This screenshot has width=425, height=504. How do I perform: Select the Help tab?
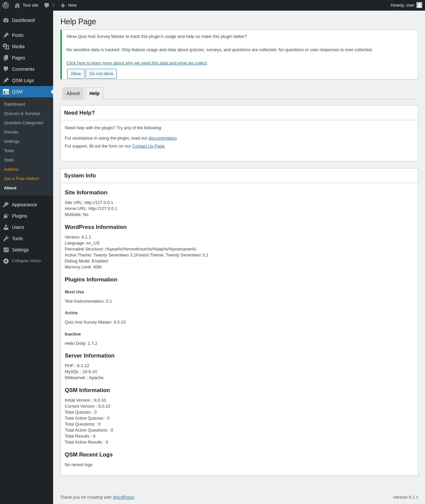point(94,93)
